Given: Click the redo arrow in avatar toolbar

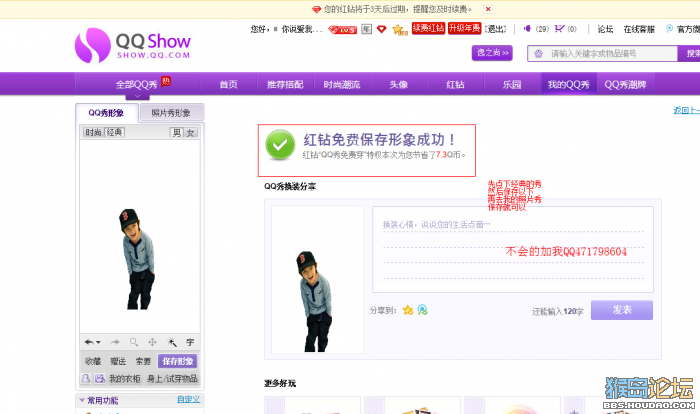Looking at the screenshot, I should (x=115, y=342).
